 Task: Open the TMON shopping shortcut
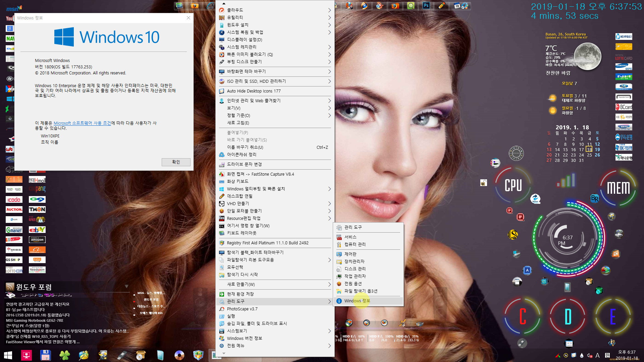click(37, 209)
